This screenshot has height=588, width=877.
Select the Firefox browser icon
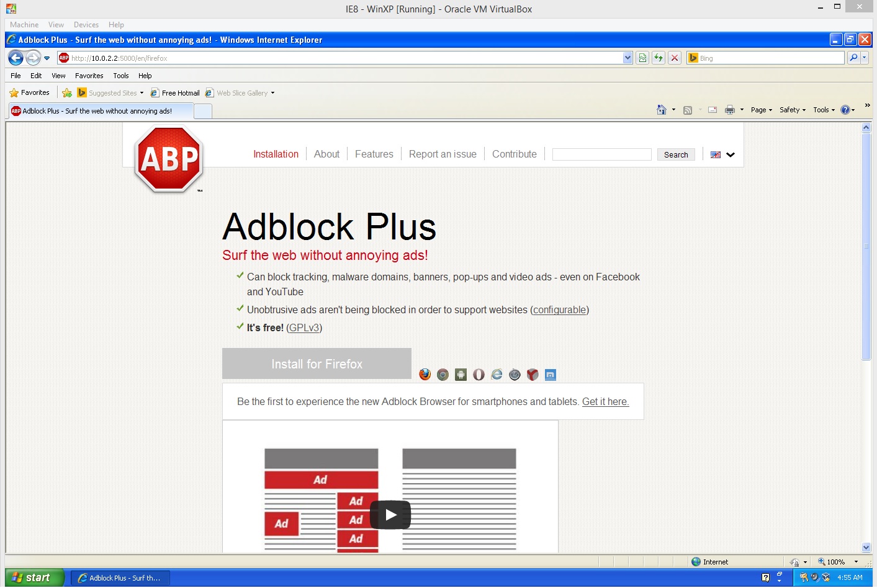pyautogui.click(x=425, y=374)
